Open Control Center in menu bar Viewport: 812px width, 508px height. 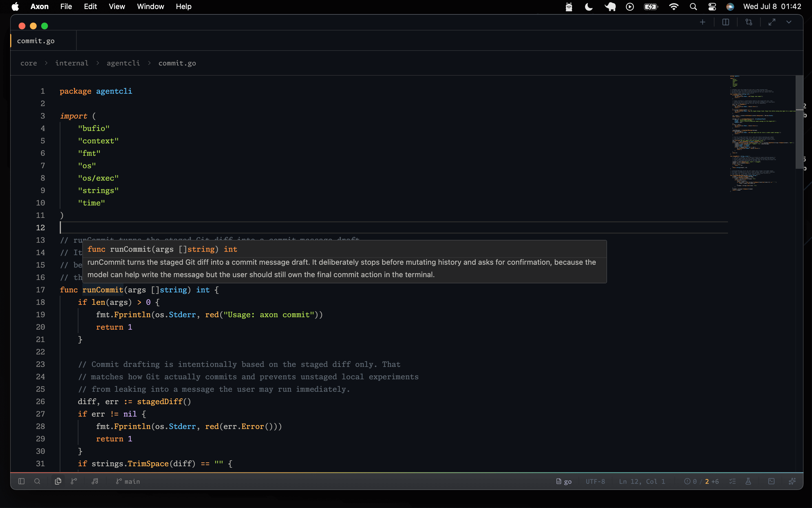pyautogui.click(x=712, y=7)
